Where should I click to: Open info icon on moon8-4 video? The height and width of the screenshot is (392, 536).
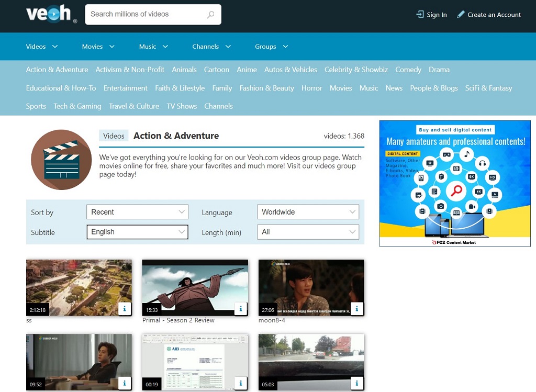coord(357,309)
